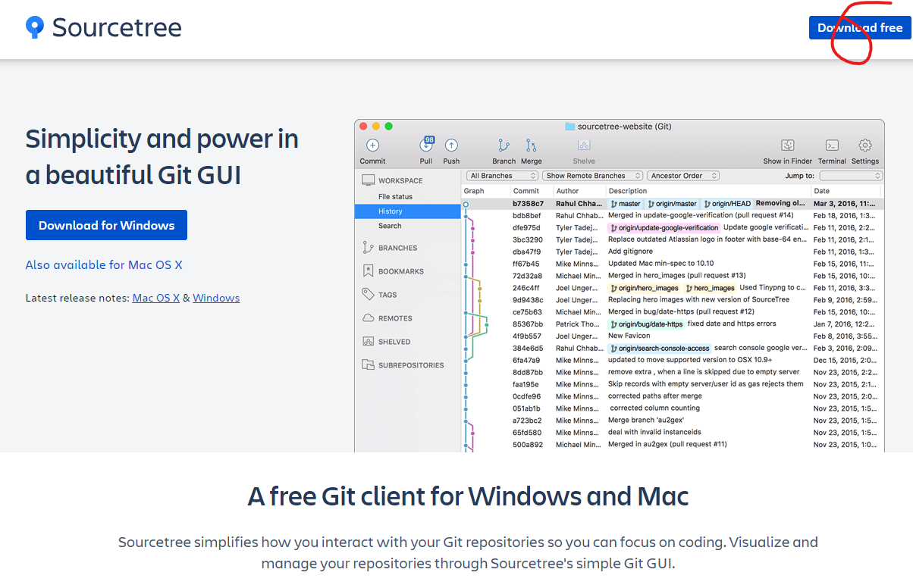Click the origin/master branch label
Viewport: 913px width, 588px height.
point(673,204)
